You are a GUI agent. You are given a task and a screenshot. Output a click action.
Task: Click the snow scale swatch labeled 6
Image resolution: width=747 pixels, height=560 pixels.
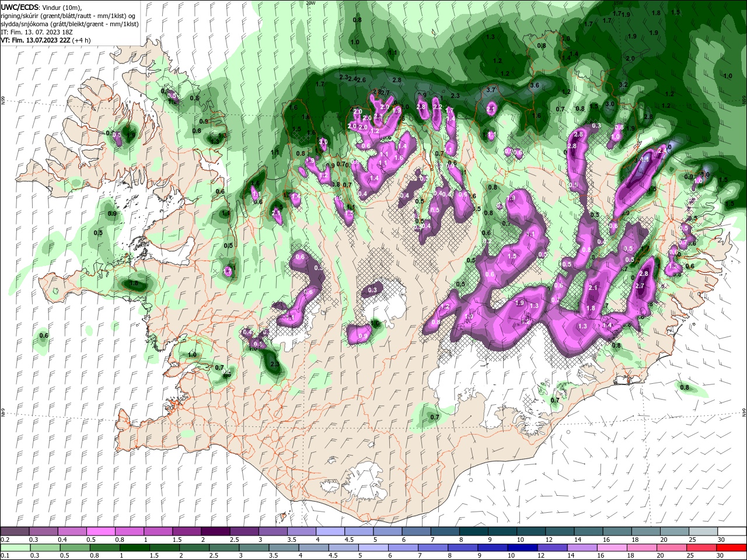pos(416,531)
